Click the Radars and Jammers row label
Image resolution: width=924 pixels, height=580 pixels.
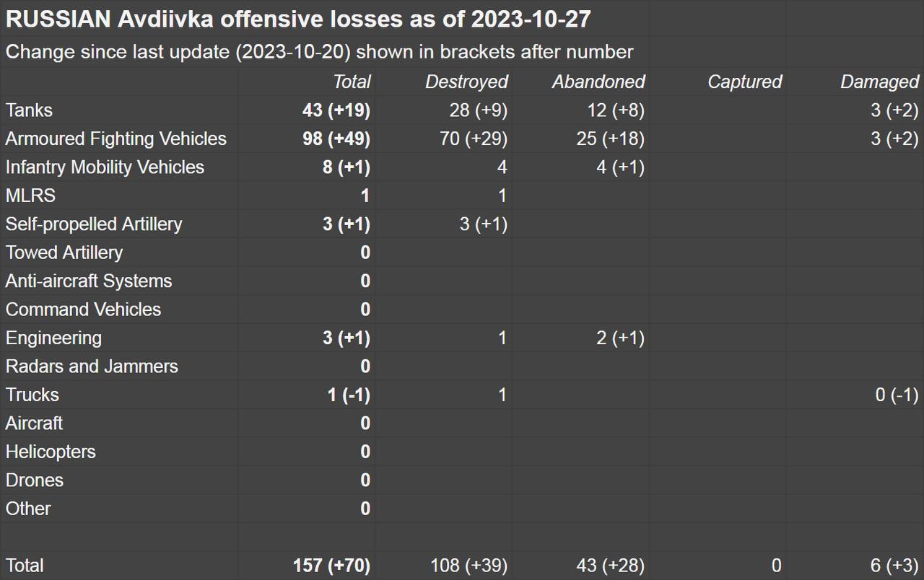point(92,366)
